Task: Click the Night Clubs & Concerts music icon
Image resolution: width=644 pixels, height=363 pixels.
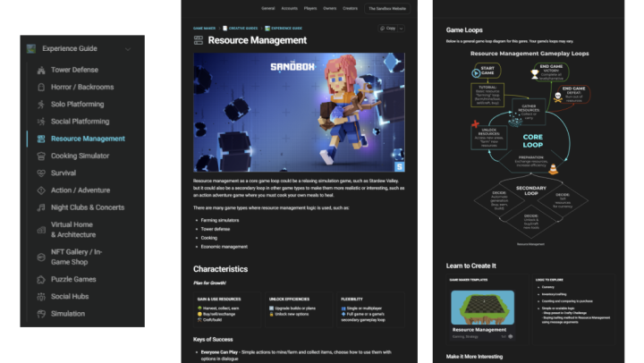Action: click(41, 207)
